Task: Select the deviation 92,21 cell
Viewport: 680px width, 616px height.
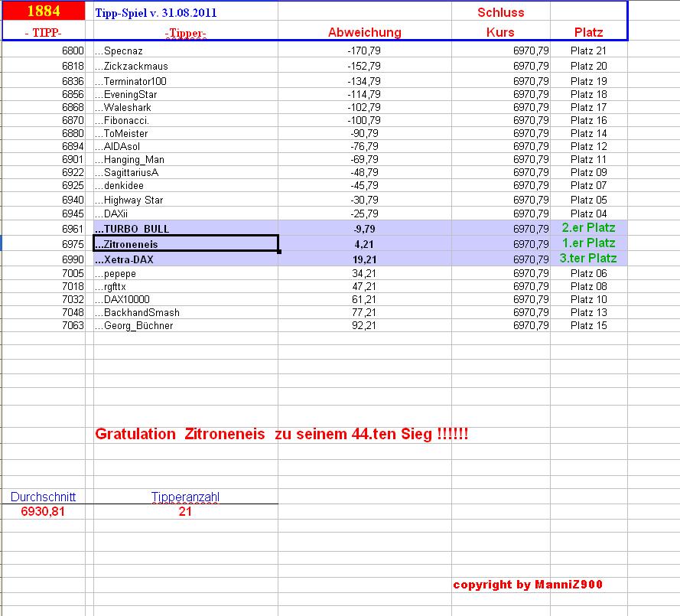Action: 364,325
